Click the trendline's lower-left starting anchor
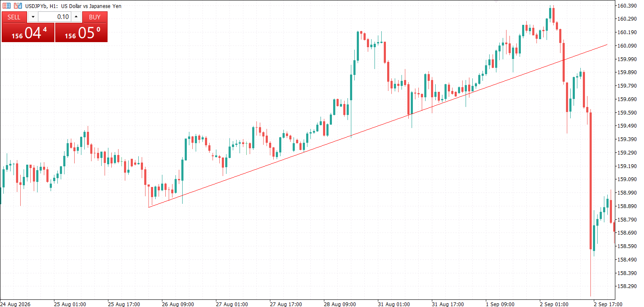This screenshot has height=307, width=644. click(149, 207)
